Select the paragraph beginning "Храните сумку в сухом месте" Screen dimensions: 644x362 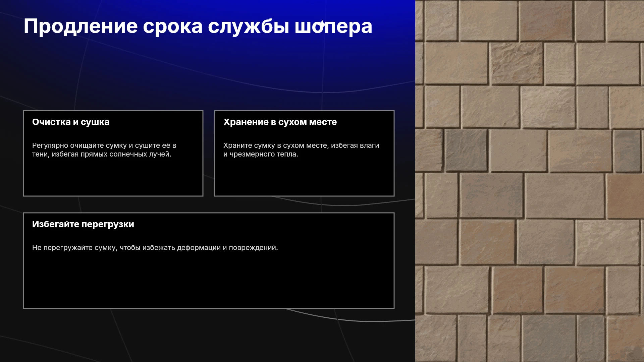tap(301, 150)
